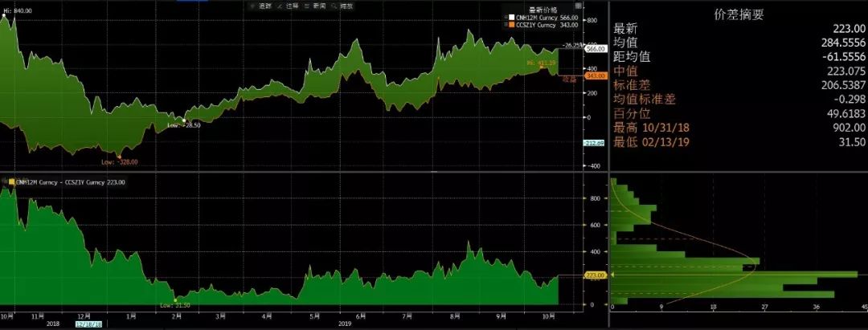Image resolution: width=868 pixels, height=330 pixels.
Task: Click the cyan -212.69 axis marker
Action: coord(593,143)
